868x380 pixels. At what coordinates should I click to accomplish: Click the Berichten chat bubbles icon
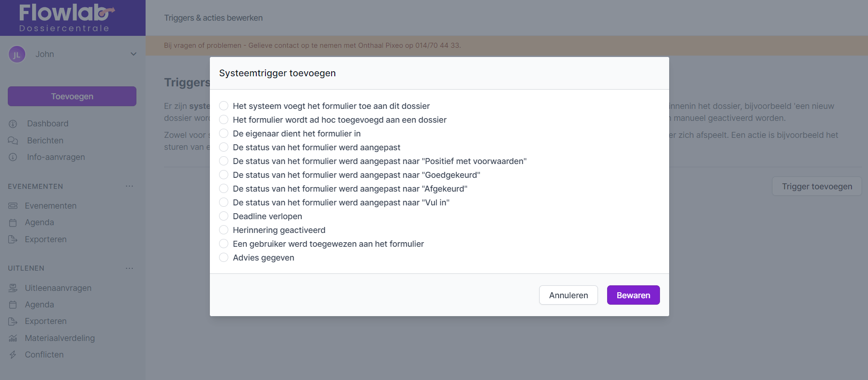click(x=13, y=141)
